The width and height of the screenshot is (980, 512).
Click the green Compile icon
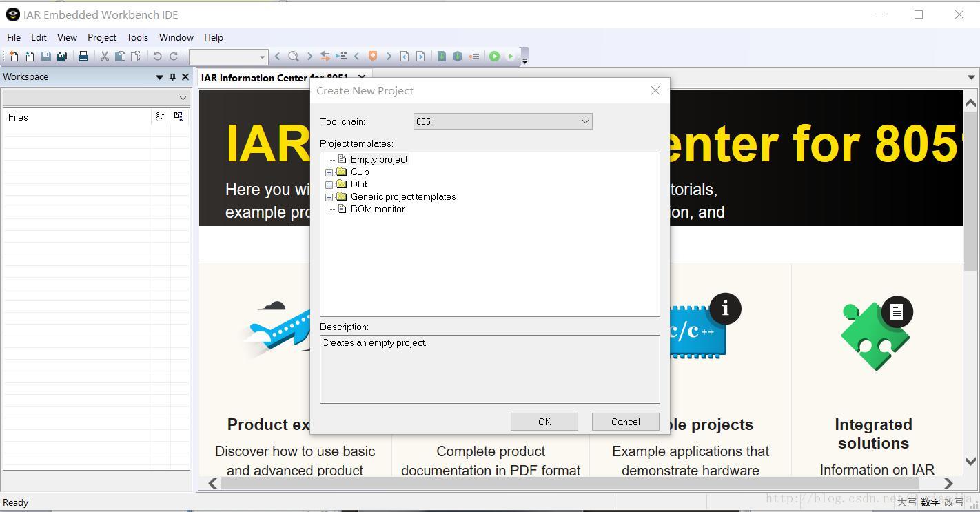pyautogui.click(x=442, y=57)
